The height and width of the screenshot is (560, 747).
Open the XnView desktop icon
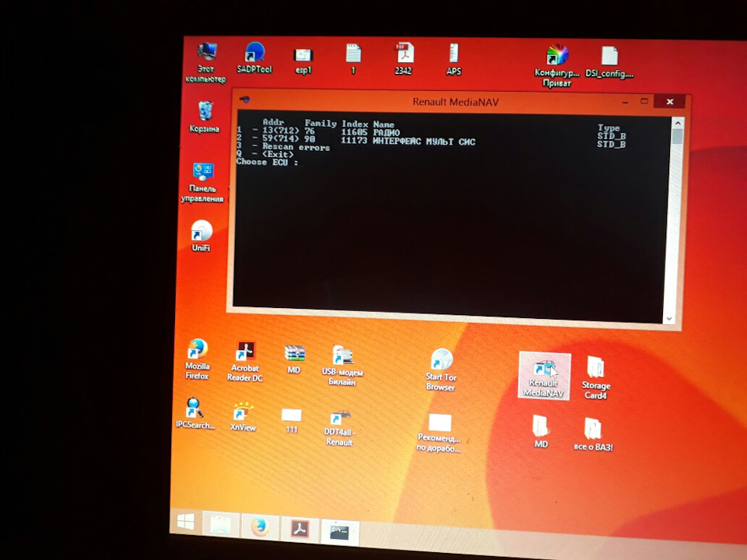(244, 414)
